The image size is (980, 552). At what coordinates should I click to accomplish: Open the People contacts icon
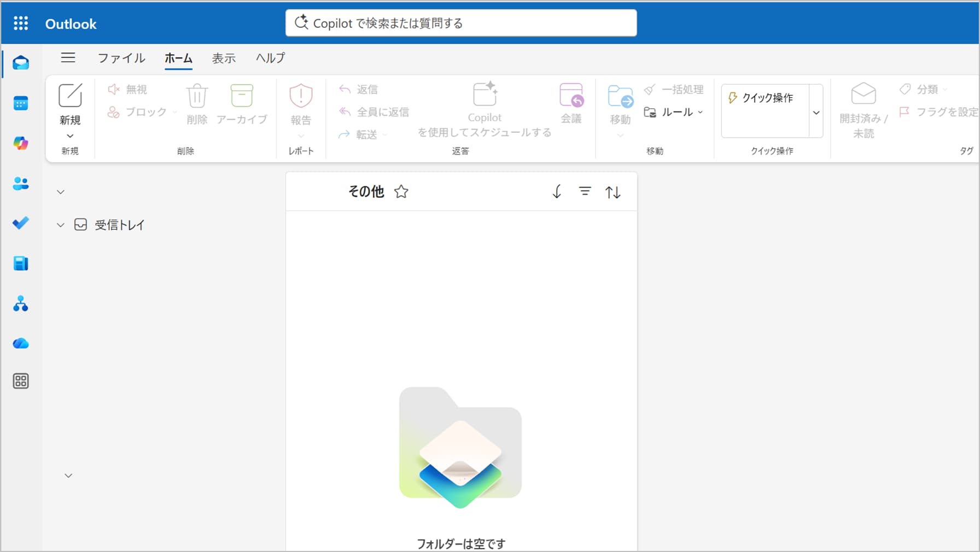click(21, 184)
